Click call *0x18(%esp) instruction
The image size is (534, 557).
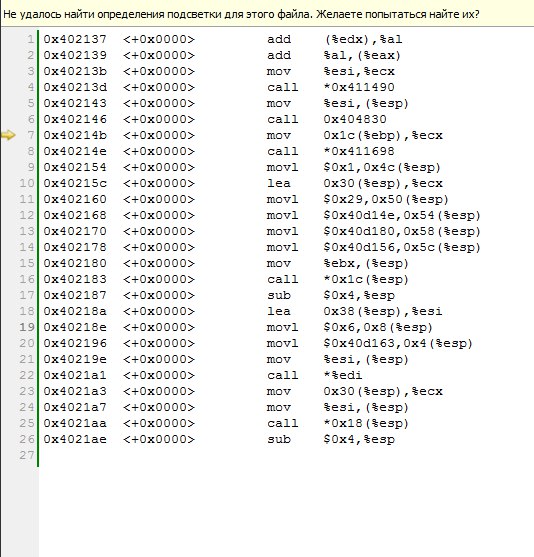(338, 423)
